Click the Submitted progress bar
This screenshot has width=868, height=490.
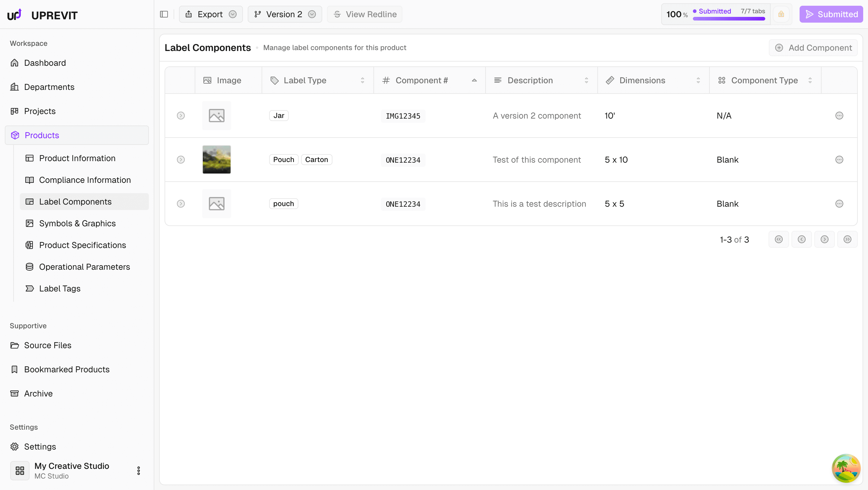click(x=728, y=19)
